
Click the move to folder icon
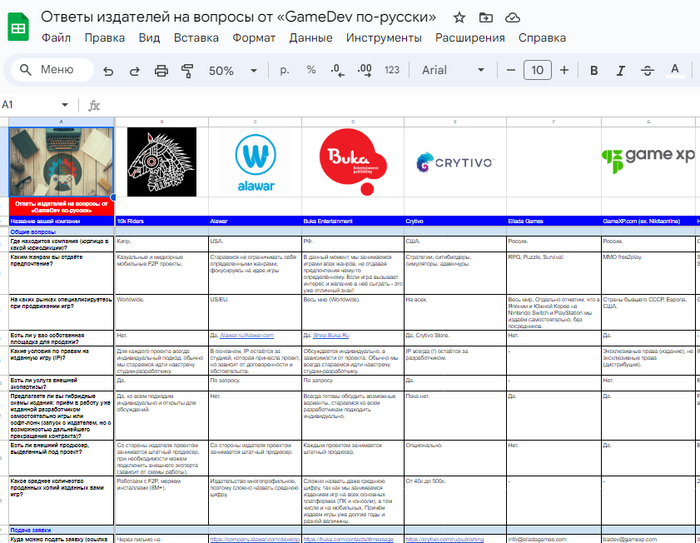pos(486,18)
